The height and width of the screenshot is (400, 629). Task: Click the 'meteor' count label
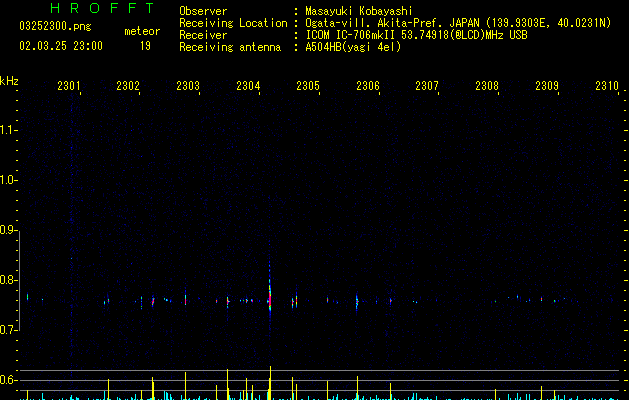(142, 31)
